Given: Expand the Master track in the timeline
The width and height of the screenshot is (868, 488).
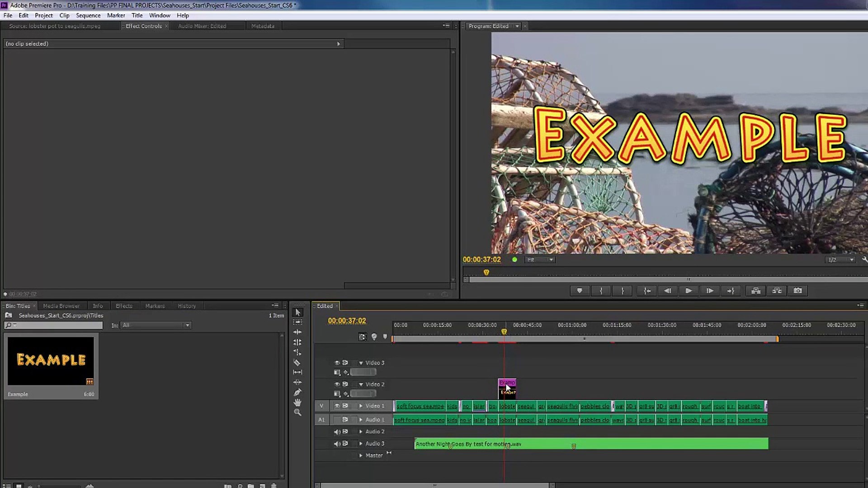Looking at the screenshot, I should coord(360,455).
